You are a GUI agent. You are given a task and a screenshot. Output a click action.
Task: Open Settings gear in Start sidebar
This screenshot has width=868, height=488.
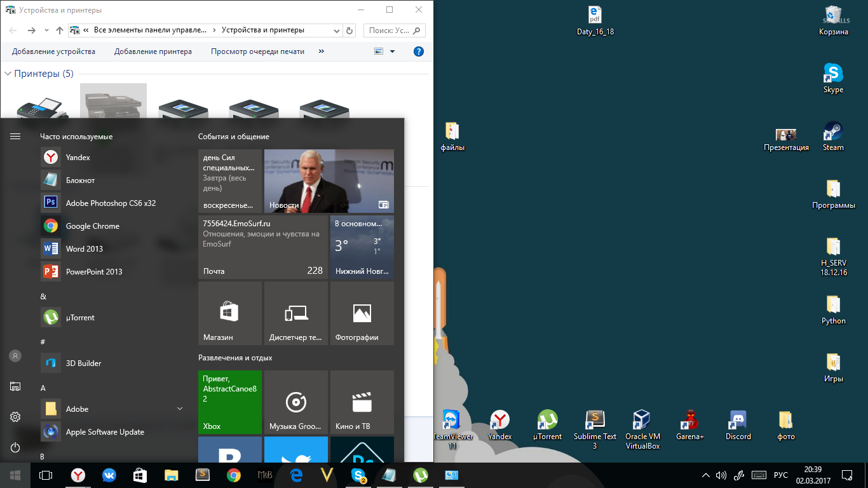(15, 417)
